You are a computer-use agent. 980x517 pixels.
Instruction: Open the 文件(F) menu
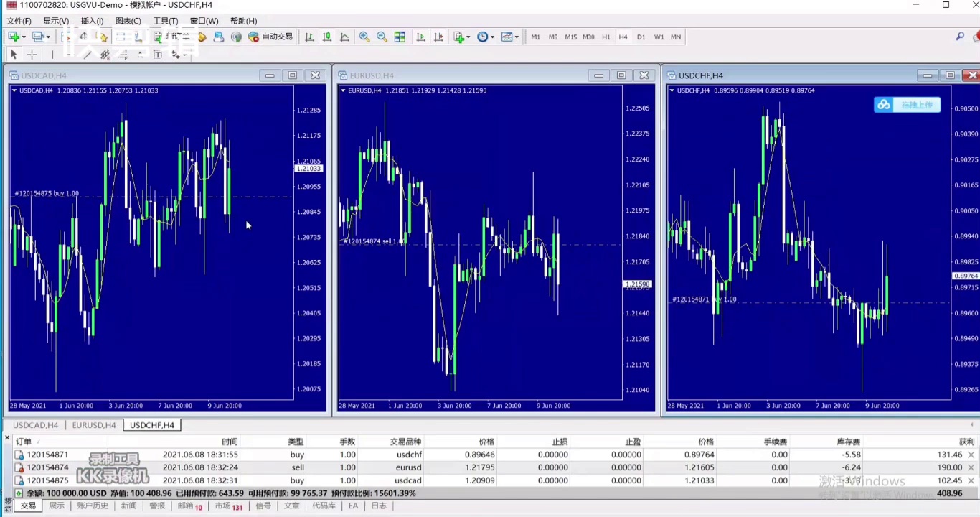click(19, 21)
